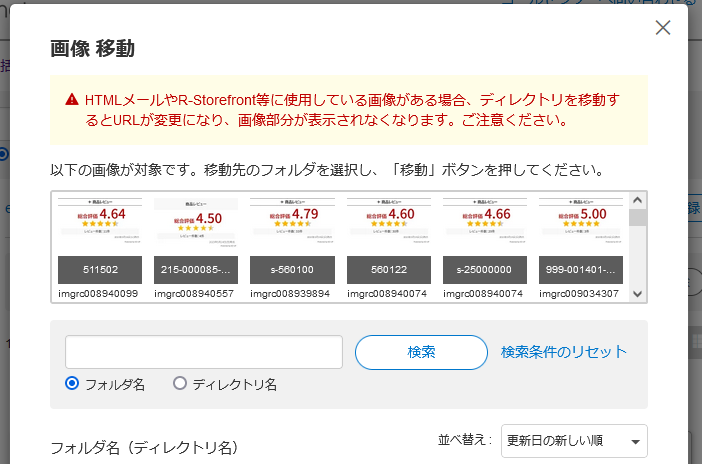The image size is (702, 464).
Task: Close the 画像 移動 dialog
Action: click(x=662, y=28)
